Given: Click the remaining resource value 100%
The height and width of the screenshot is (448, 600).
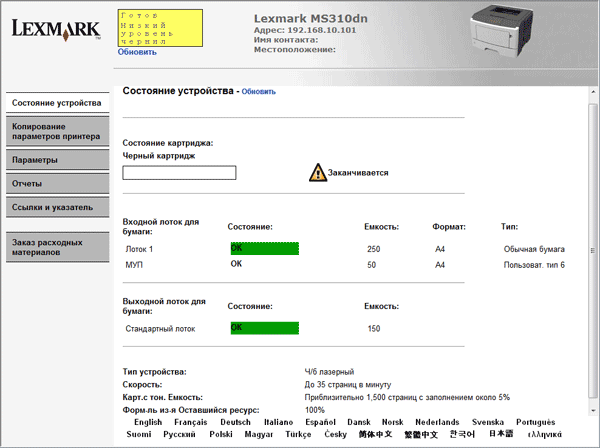Looking at the screenshot, I should coord(315,410).
